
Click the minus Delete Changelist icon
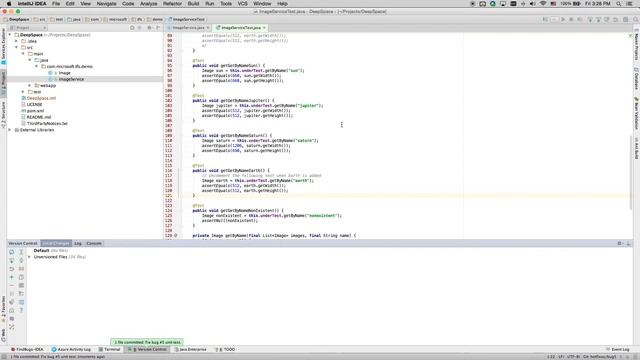(x=11, y=286)
